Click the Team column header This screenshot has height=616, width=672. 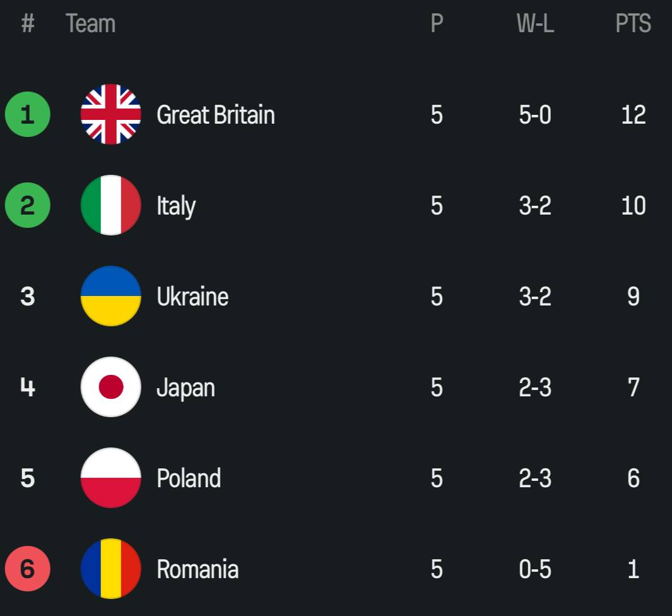[90, 23]
